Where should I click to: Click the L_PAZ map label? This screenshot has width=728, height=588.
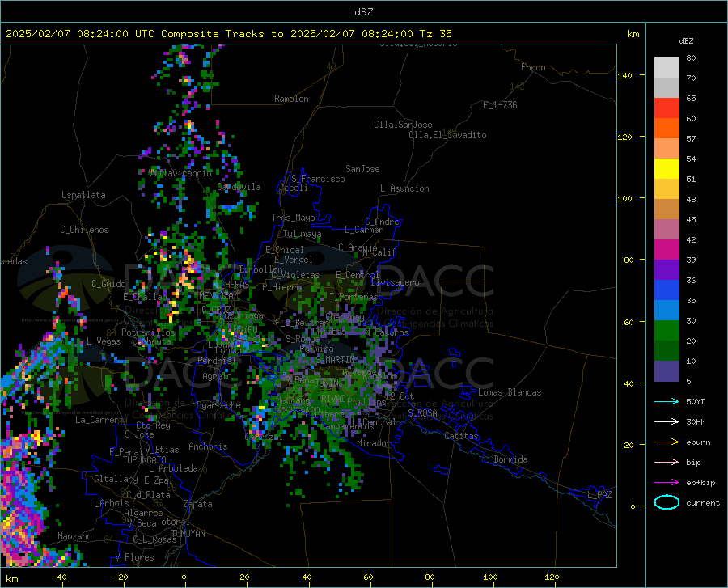click(599, 495)
